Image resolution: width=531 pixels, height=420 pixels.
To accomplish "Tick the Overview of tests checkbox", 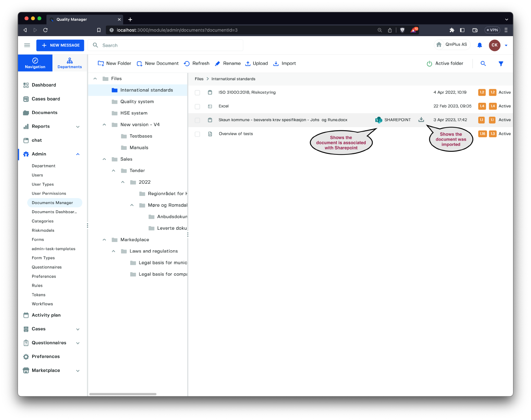I will pyautogui.click(x=197, y=134).
